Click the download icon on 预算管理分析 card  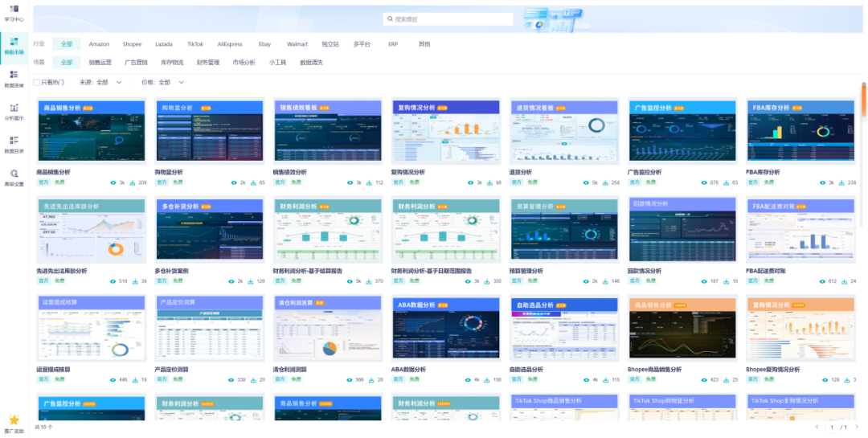pos(606,281)
